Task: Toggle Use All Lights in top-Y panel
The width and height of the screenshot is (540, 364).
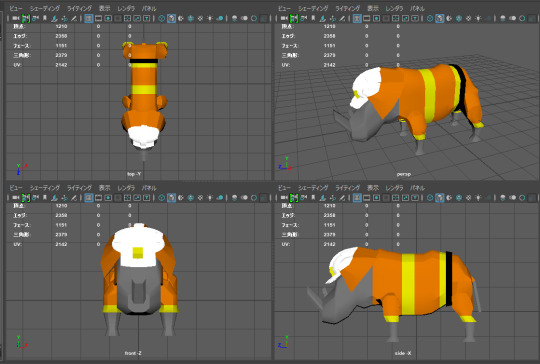Action: point(210,18)
